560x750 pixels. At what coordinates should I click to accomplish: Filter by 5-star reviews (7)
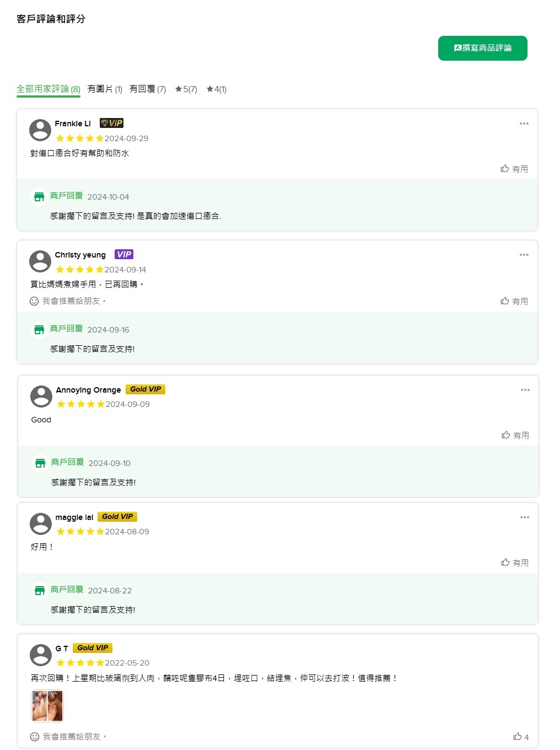pyautogui.click(x=186, y=89)
